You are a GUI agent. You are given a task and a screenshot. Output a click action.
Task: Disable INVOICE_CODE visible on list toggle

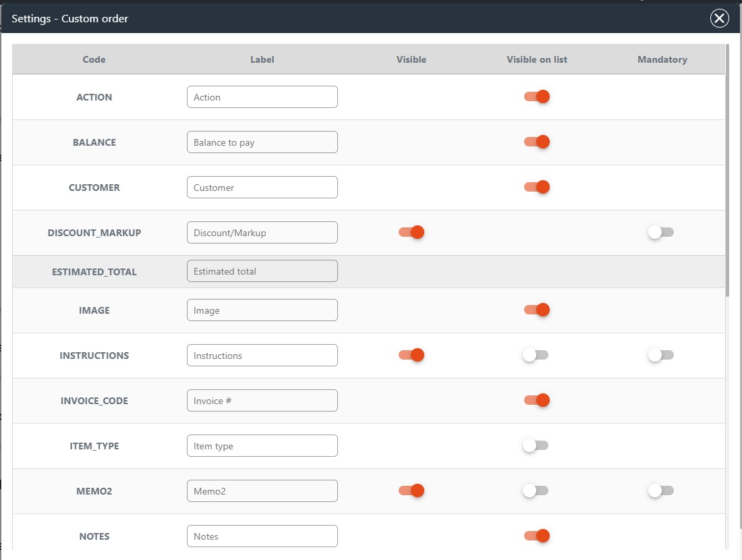pos(537,400)
